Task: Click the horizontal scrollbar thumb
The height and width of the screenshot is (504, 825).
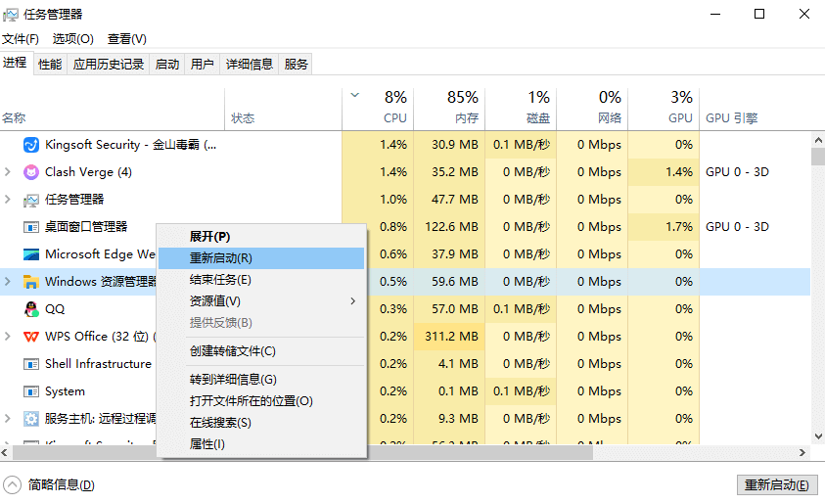Action: (x=303, y=452)
